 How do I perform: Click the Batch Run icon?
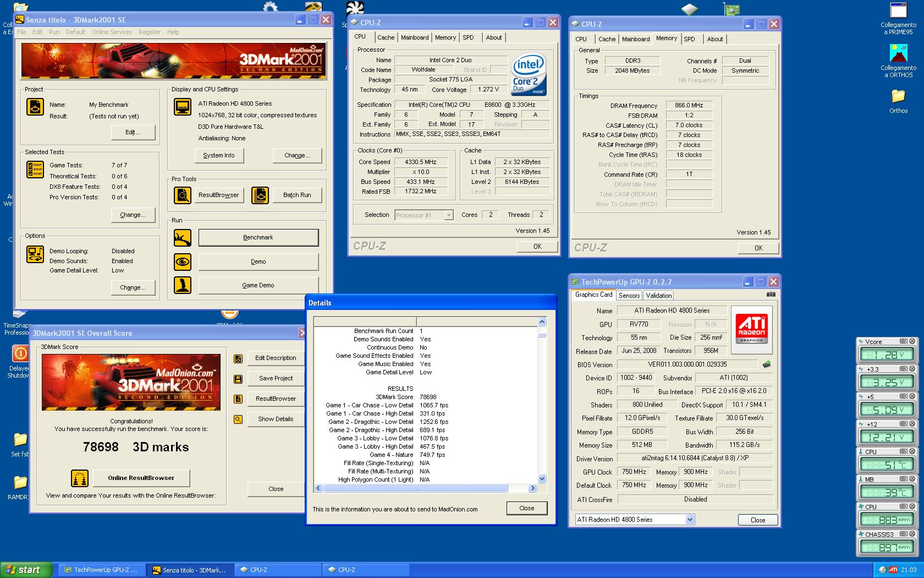pos(260,195)
